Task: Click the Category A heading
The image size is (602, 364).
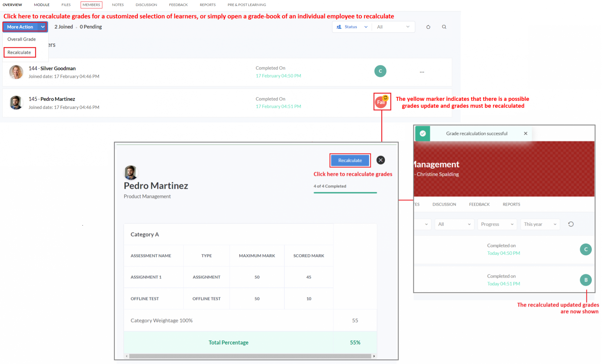Action: [x=145, y=234]
